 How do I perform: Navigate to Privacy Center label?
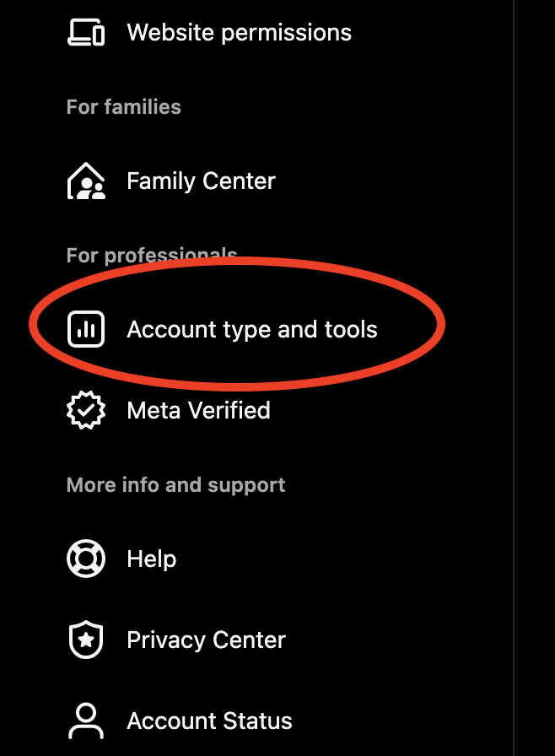[206, 640]
